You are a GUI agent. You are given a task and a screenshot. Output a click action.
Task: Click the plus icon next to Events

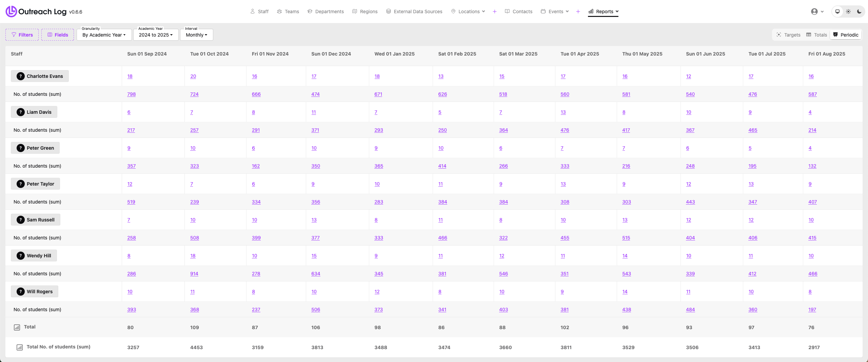tap(578, 12)
